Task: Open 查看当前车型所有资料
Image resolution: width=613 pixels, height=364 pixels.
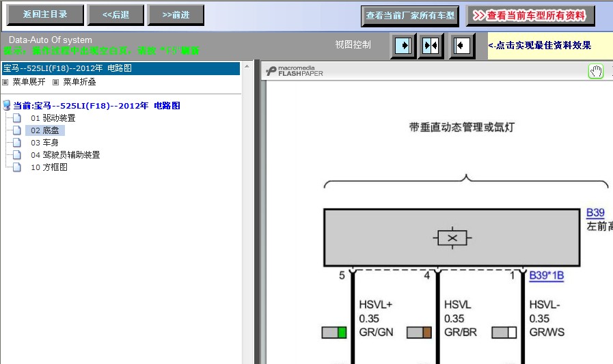Action: 530,16
